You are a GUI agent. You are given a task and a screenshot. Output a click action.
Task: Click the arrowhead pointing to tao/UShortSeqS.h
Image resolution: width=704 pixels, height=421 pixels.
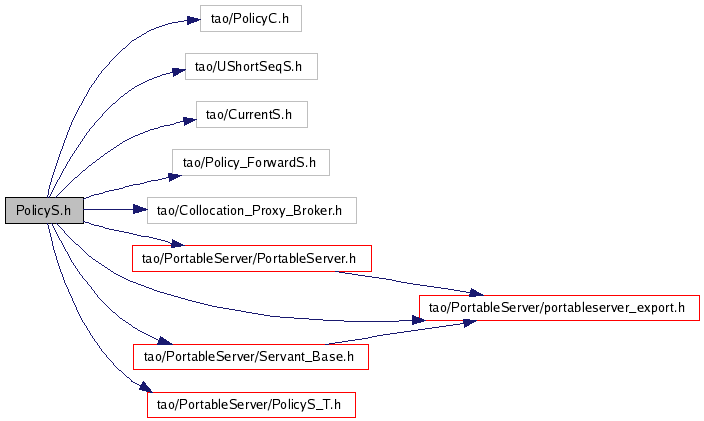tap(178, 70)
